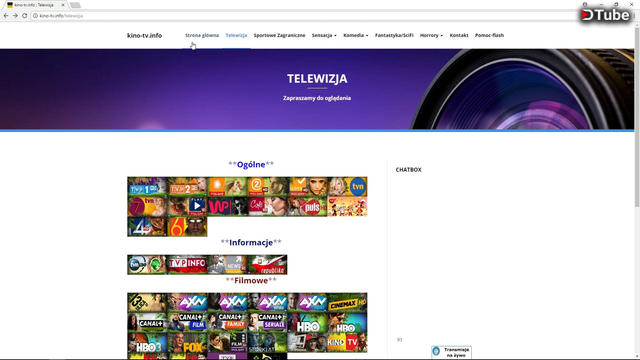Open the Republika channel tile
This screenshot has width=640, height=360.
(x=267, y=264)
